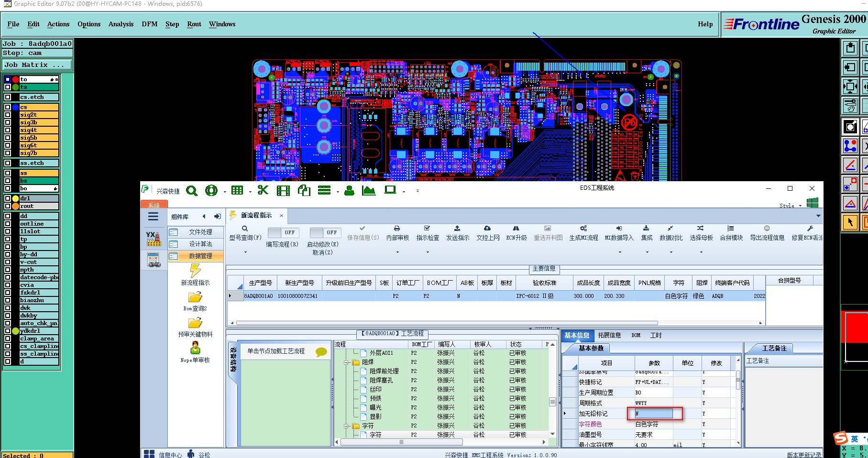The image size is (868, 458).
Task: Click the 导出流程信息 toolbar icon
Action: 767,229
